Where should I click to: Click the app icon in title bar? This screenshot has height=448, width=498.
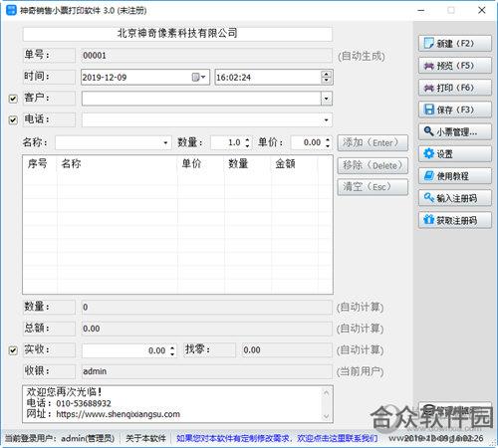tap(11, 10)
